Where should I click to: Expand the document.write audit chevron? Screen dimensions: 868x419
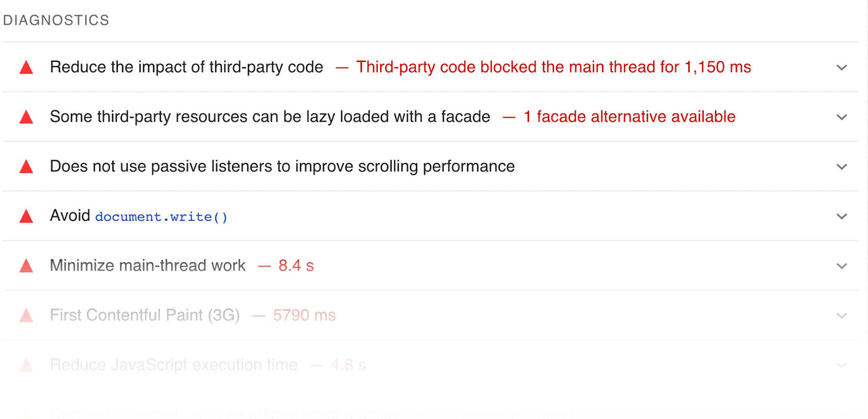click(x=841, y=217)
